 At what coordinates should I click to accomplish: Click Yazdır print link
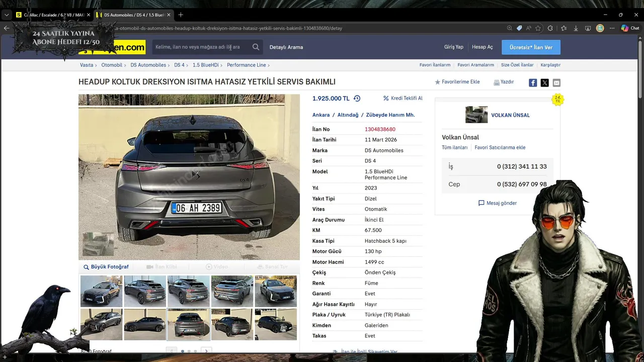504,82
